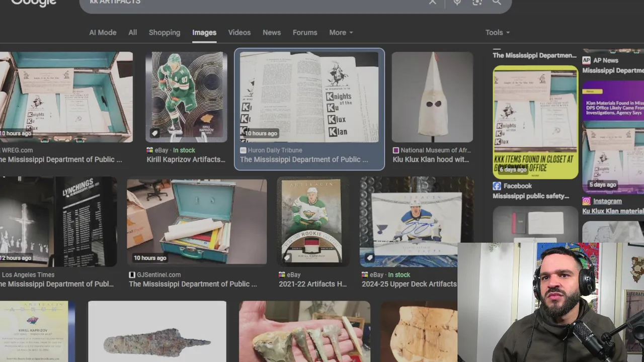Click the National Museum of Afr... favicon
The height and width of the screenshot is (362, 644).
pos(396,150)
